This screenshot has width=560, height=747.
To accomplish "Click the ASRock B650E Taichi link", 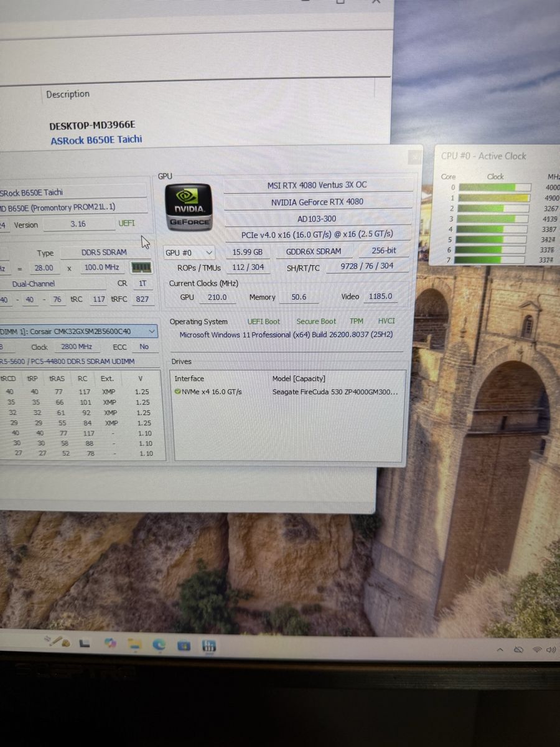I will 96,140.
